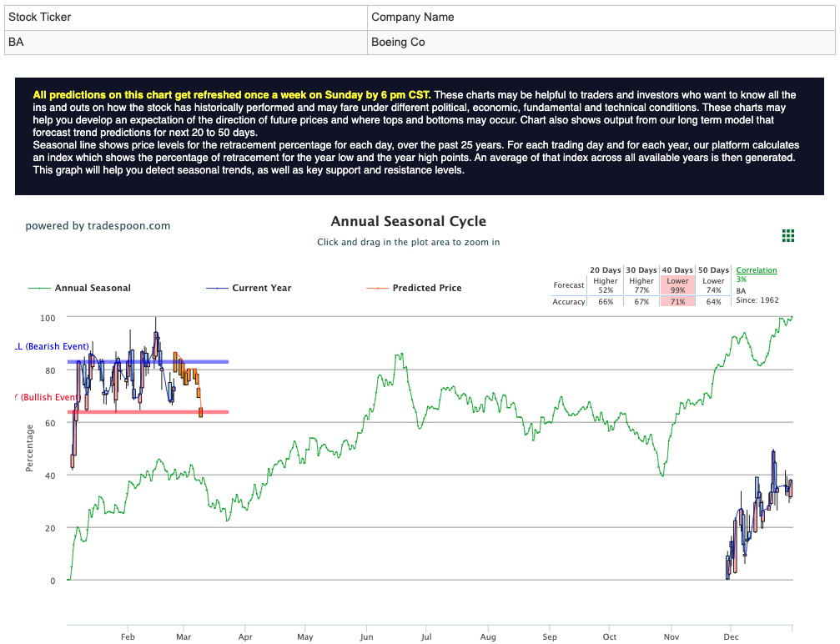Click the 20 Days forecast header

click(x=606, y=270)
